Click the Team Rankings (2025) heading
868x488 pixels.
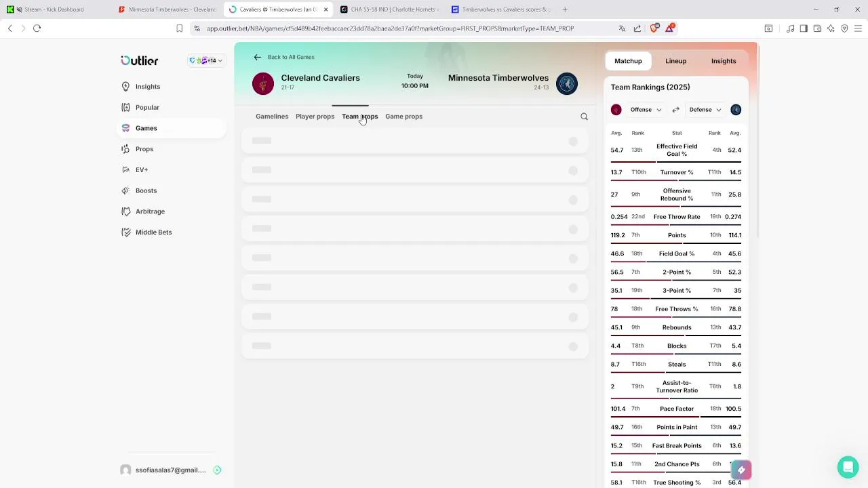click(x=650, y=87)
